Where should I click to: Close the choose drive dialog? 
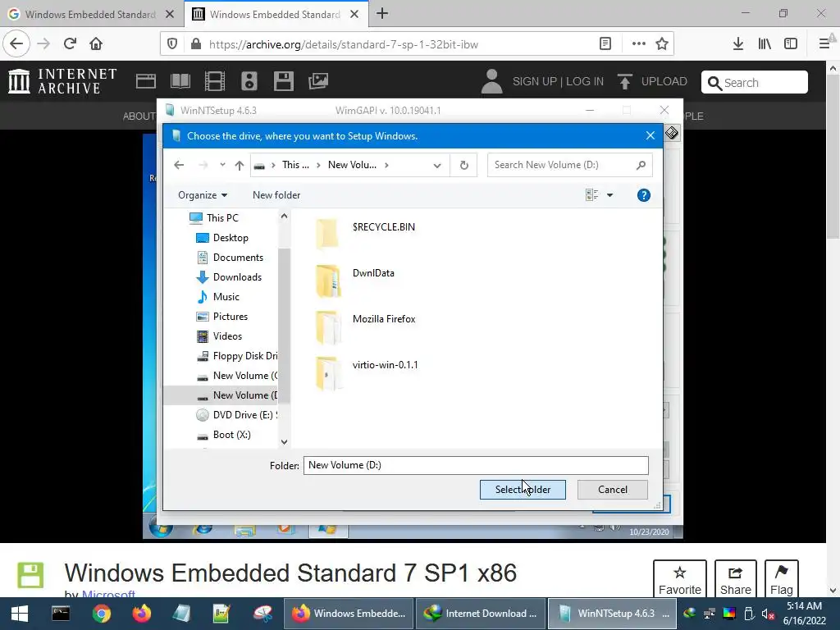[x=651, y=135]
